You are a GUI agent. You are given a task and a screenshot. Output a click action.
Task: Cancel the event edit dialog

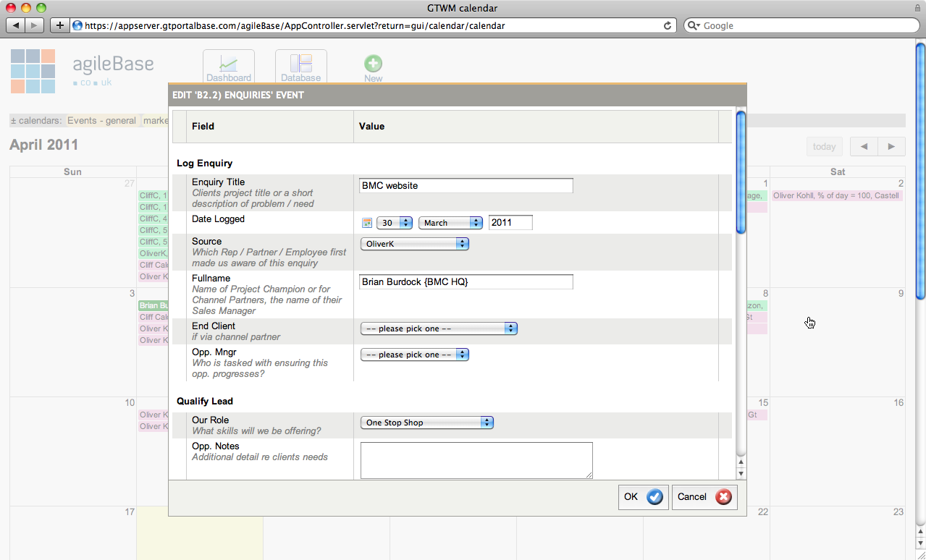click(704, 497)
